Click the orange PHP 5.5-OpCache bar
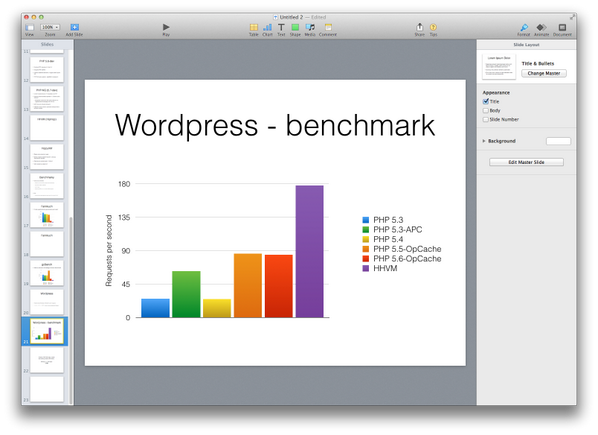598x435 pixels. pos(248,286)
